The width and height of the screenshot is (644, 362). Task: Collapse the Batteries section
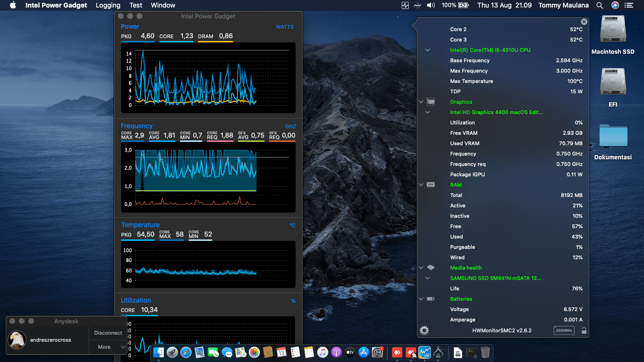[x=421, y=299]
